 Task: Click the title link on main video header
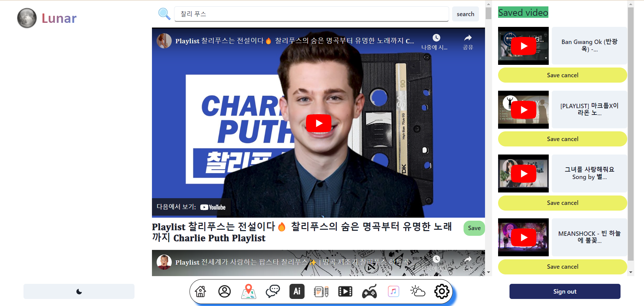294,41
